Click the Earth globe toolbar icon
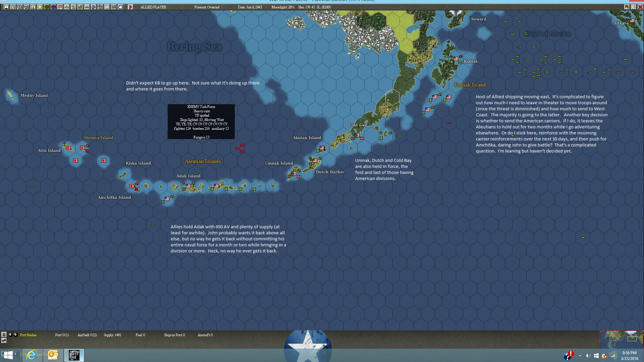 point(94,7)
